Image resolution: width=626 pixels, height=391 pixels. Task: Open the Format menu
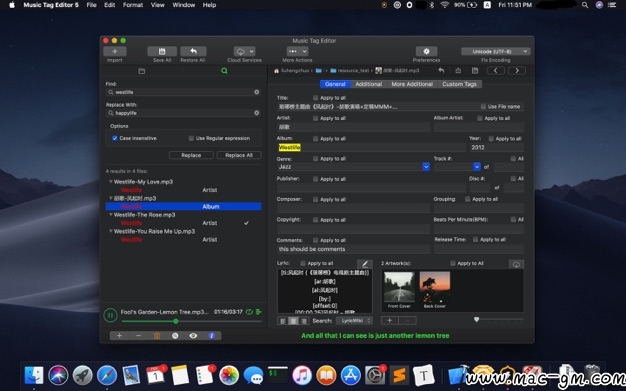(133, 5)
